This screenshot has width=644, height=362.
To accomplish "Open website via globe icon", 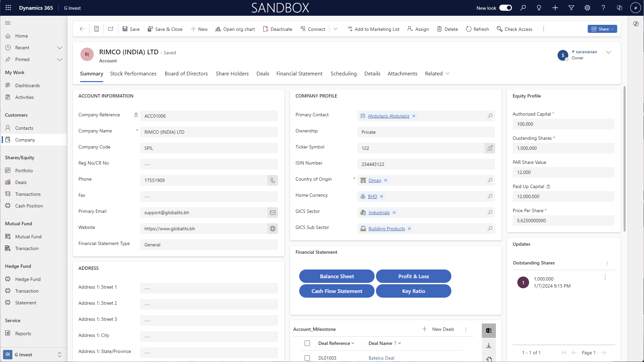I will 273,229.
